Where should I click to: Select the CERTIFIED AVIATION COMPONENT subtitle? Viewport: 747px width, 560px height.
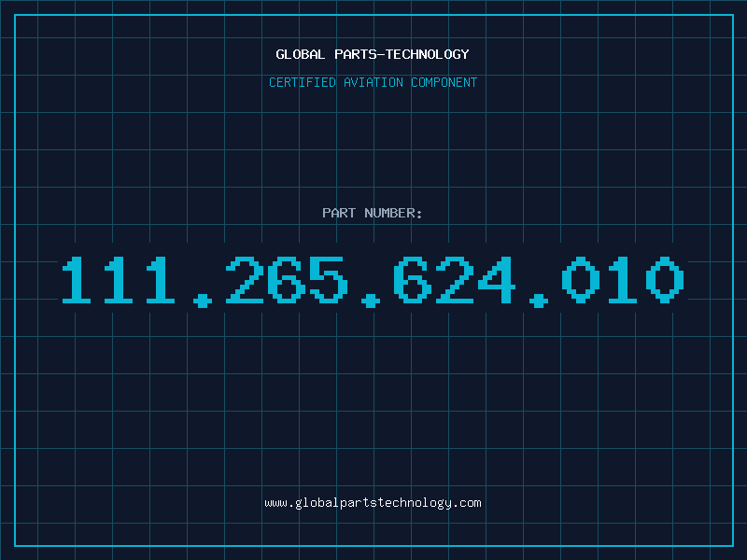[x=373, y=82]
